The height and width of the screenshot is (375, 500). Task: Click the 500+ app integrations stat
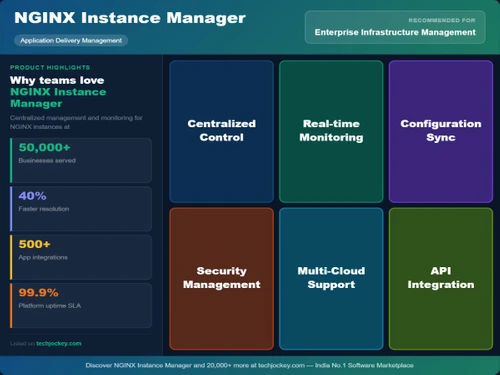pos(81,257)
